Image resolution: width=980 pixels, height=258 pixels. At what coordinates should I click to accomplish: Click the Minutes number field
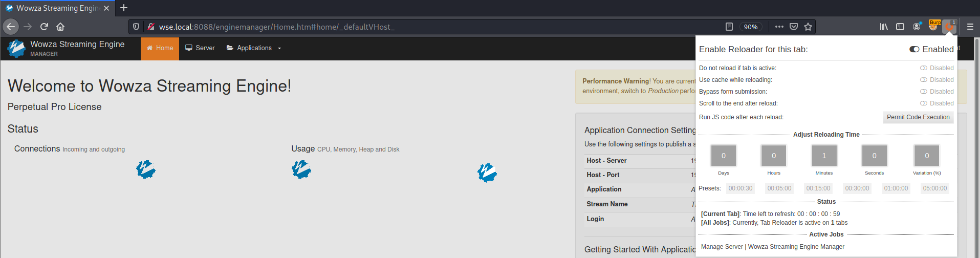(824, 156)
